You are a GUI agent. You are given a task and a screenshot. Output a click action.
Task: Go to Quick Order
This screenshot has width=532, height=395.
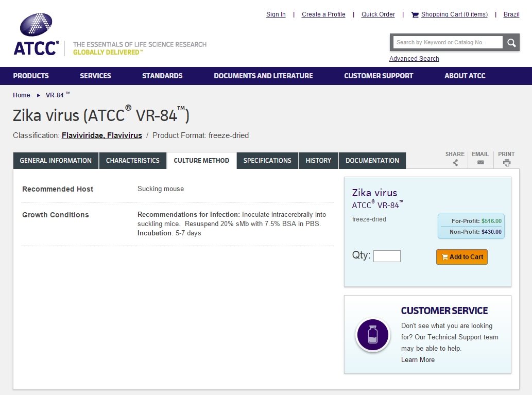(378, 14)
